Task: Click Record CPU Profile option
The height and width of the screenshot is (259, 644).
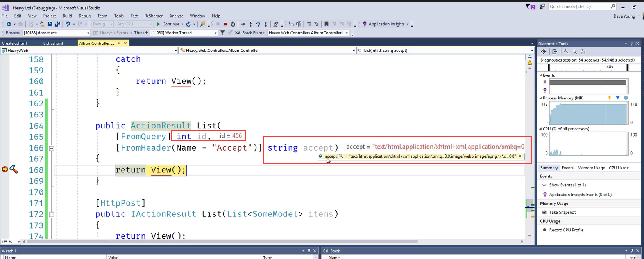Action: [x=566, y=230]
